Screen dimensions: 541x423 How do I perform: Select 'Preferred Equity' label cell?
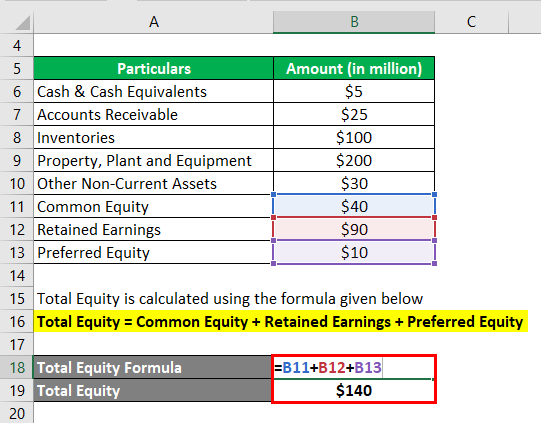pos(154,253)
